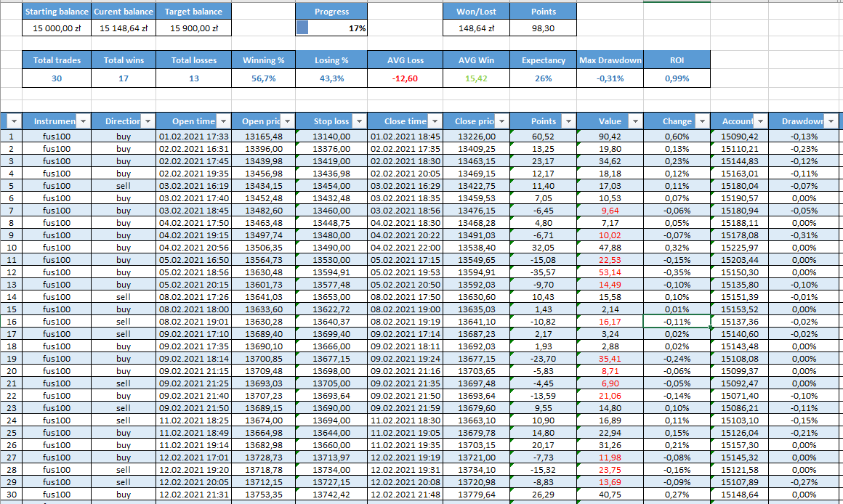Open the row number column filter dropdown
The height and width of the screenshot is (504, 843).
[x=14, y=121]
